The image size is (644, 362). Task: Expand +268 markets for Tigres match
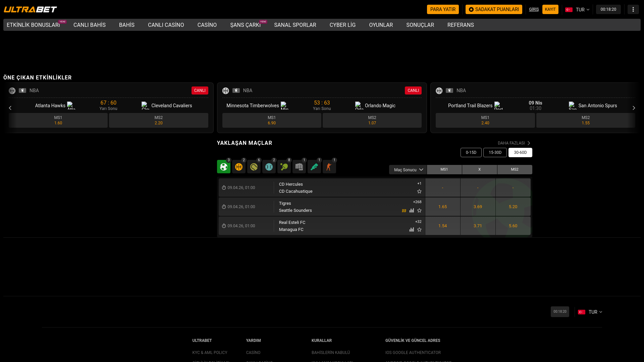click(x=417, y=202)
